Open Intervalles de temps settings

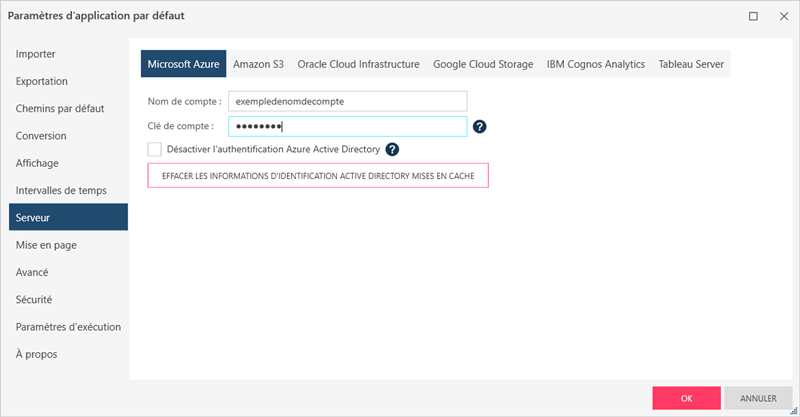(61, 190)
